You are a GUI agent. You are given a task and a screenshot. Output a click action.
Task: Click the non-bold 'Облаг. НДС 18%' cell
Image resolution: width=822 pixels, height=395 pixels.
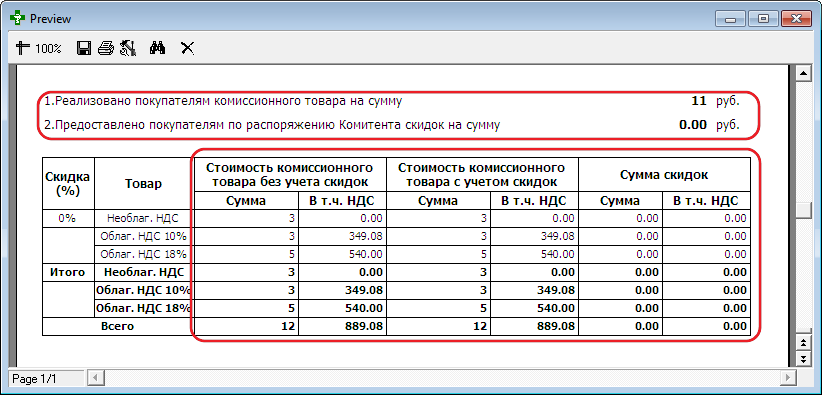143,254
